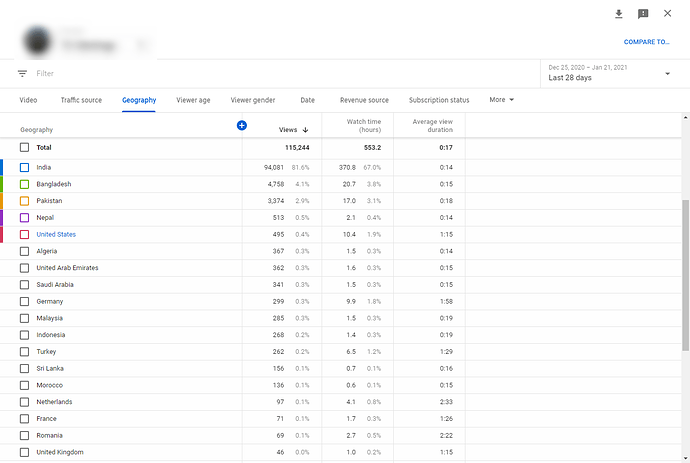Toggle the Total row checkbox
Screen dimensions: 690x463
tap(25, 147)
